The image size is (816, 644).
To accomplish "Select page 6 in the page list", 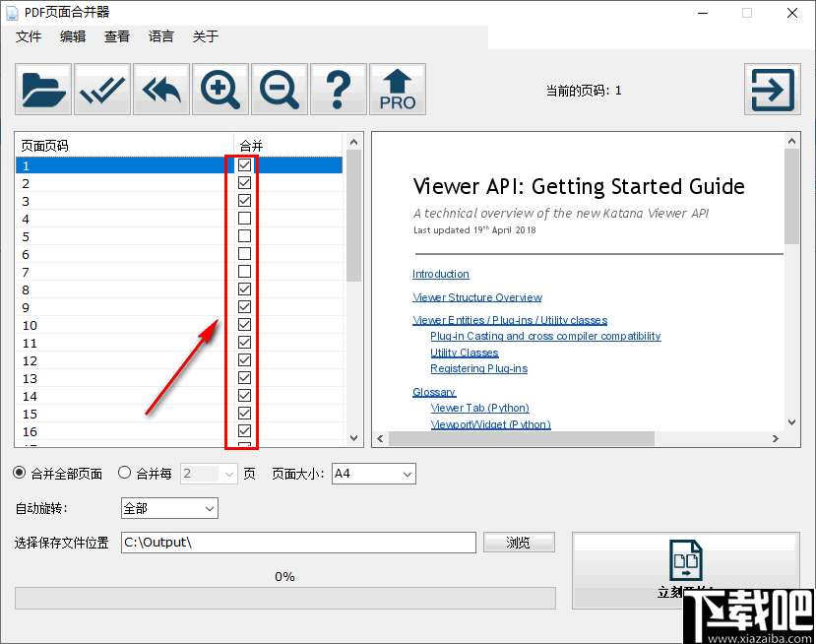I will [98, 253].
